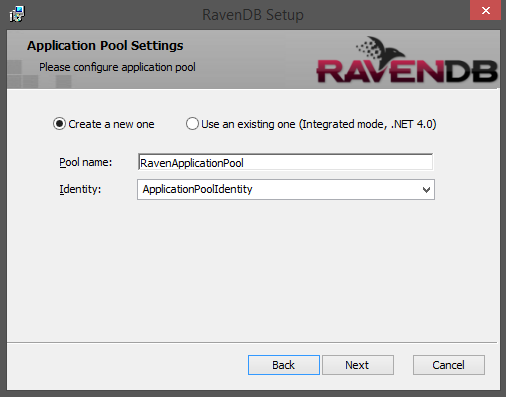
Task: Click the Identity label
Action: (x=80, y=189)
